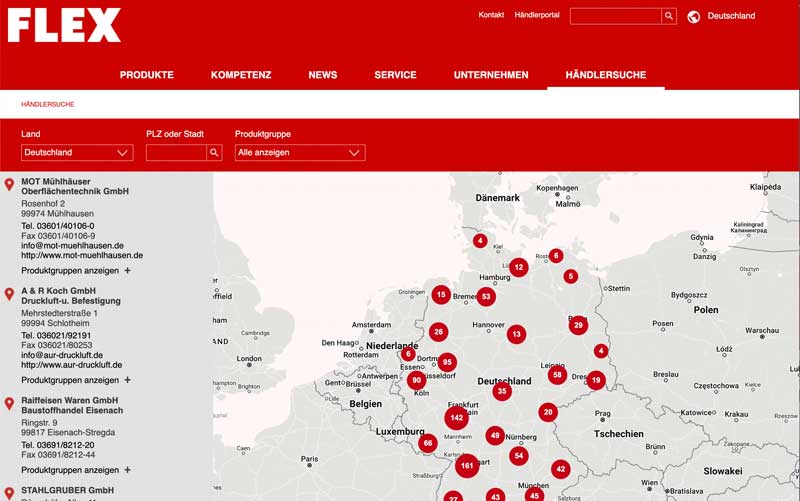This screenshot has width=800, height=501.
Task: Click map pin next to Raiffeisen Waren GmbH
Action: click(x=9, y=404)
